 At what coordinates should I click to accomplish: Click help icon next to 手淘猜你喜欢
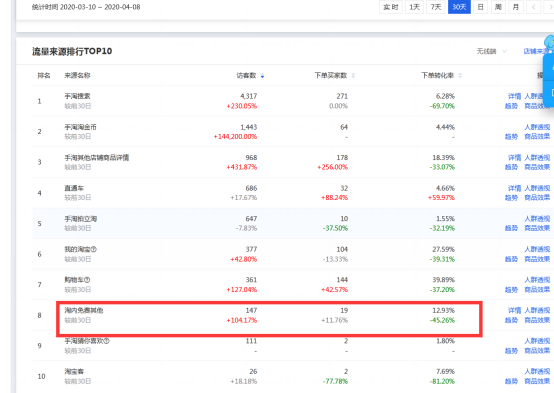click(107, 341)
